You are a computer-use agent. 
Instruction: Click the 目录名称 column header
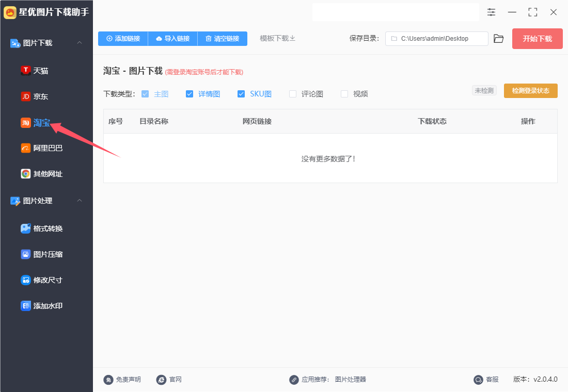pos(154,121)
